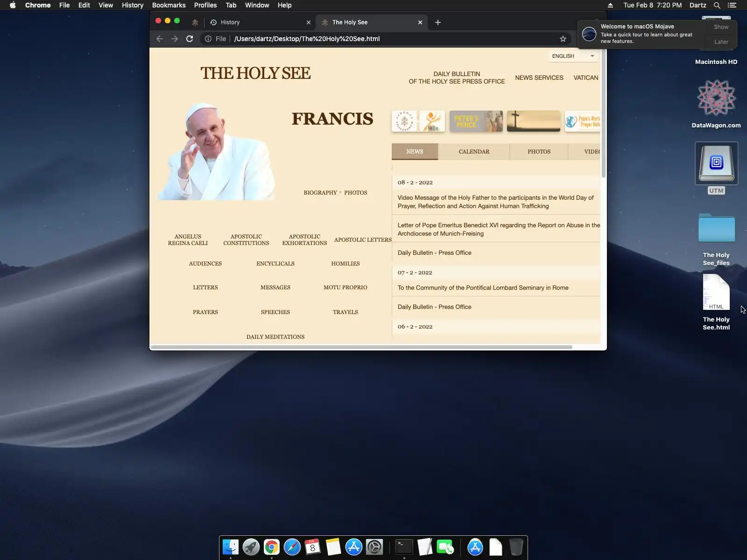Bookmark this page with the star icon
This screenshot has width=747, height=560.
(x=563, y=39)
